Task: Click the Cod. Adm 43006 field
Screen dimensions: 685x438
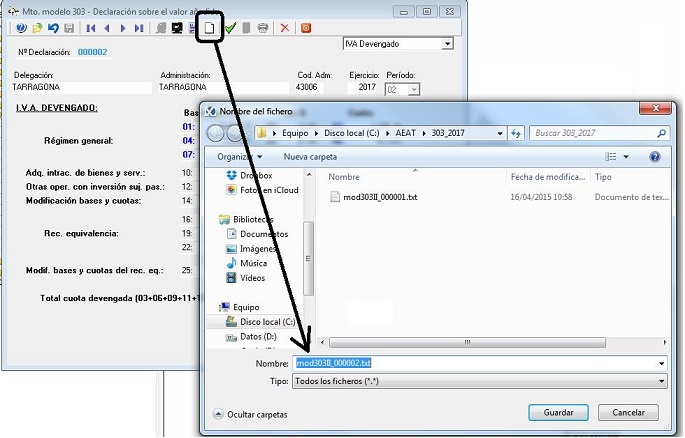Action: pos(309,87)
